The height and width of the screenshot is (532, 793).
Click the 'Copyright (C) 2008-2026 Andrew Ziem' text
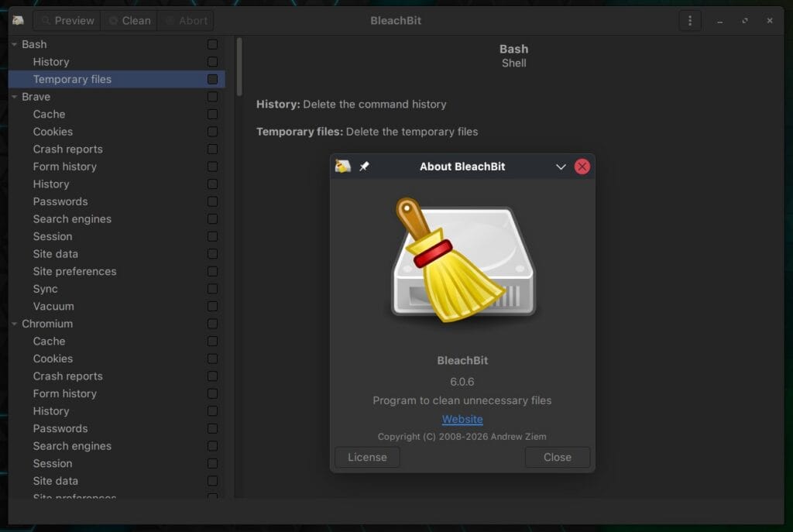462,437
